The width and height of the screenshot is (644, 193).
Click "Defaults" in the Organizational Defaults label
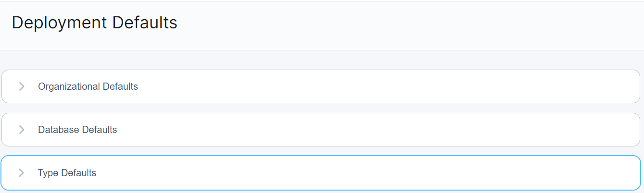click(x=120, y=86)
